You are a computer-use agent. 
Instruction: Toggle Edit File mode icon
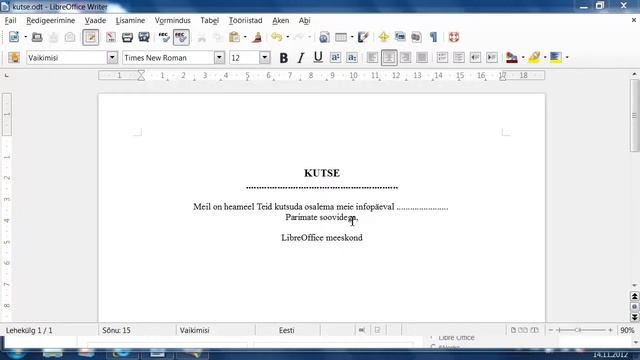pos(91,37)
